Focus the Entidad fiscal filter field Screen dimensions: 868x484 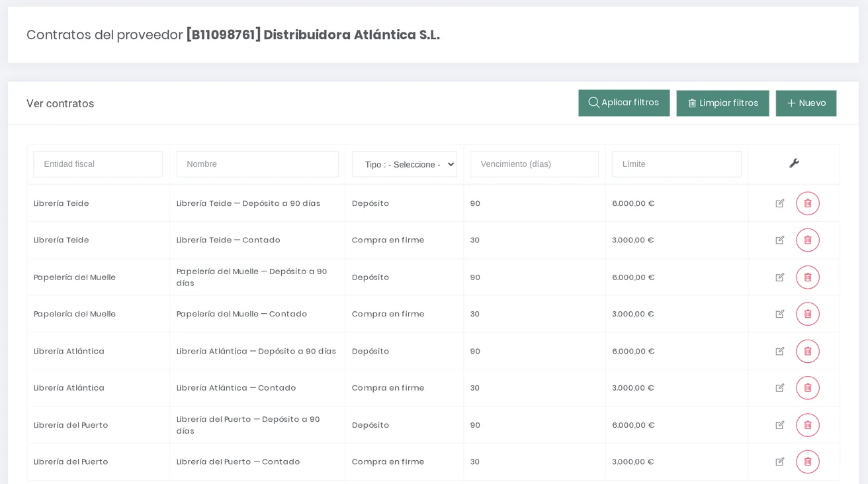[x=98, y=164]
